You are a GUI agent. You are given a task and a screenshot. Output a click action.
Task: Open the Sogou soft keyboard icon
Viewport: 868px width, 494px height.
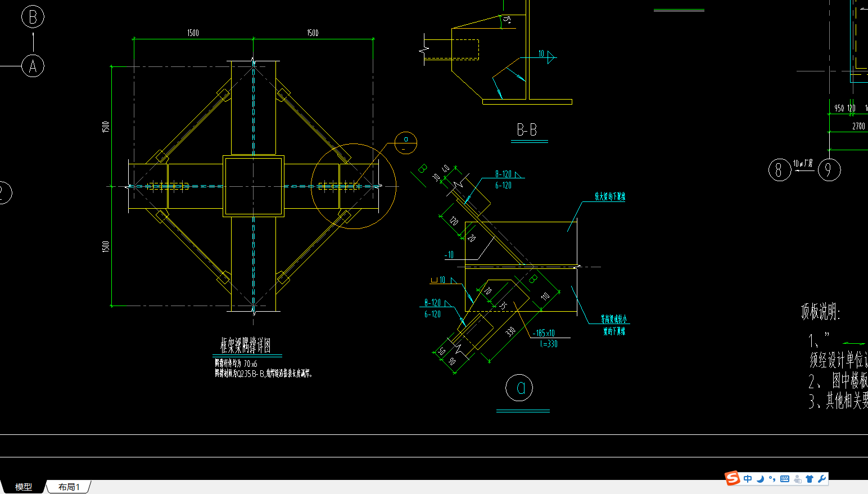(x=785, y=479)
